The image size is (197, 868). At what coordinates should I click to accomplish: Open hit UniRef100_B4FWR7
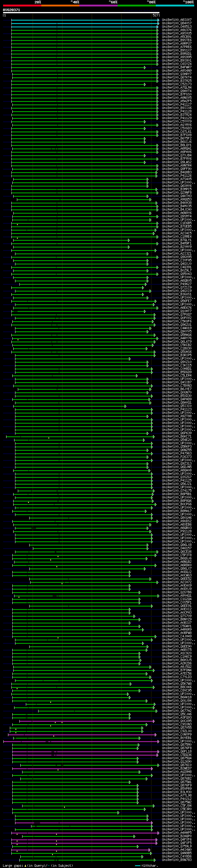click(177, 67)
